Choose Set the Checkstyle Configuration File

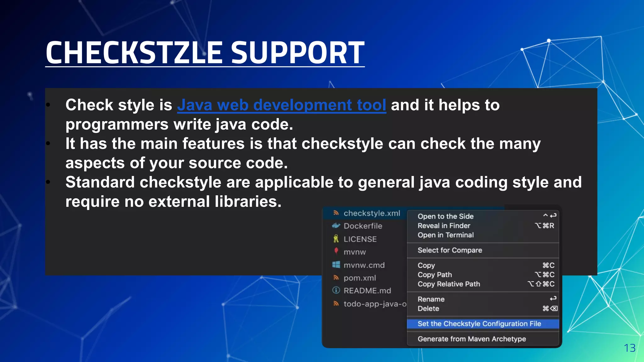click(x=483, y=324)
